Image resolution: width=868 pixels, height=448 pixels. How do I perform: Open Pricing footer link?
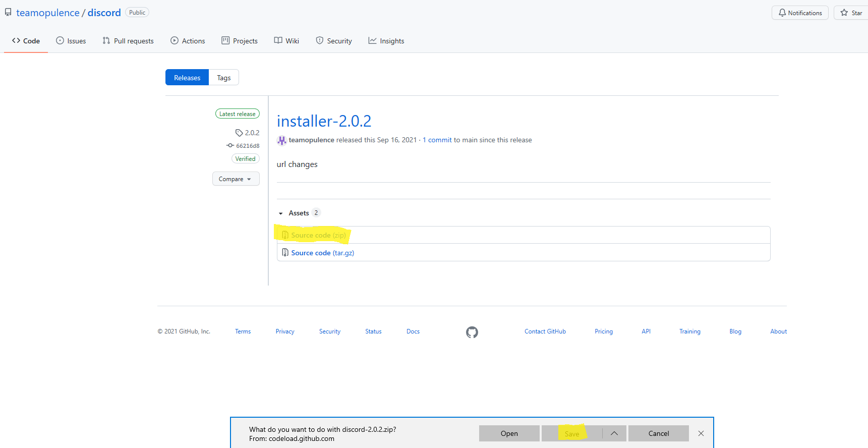tap(604, 331)
